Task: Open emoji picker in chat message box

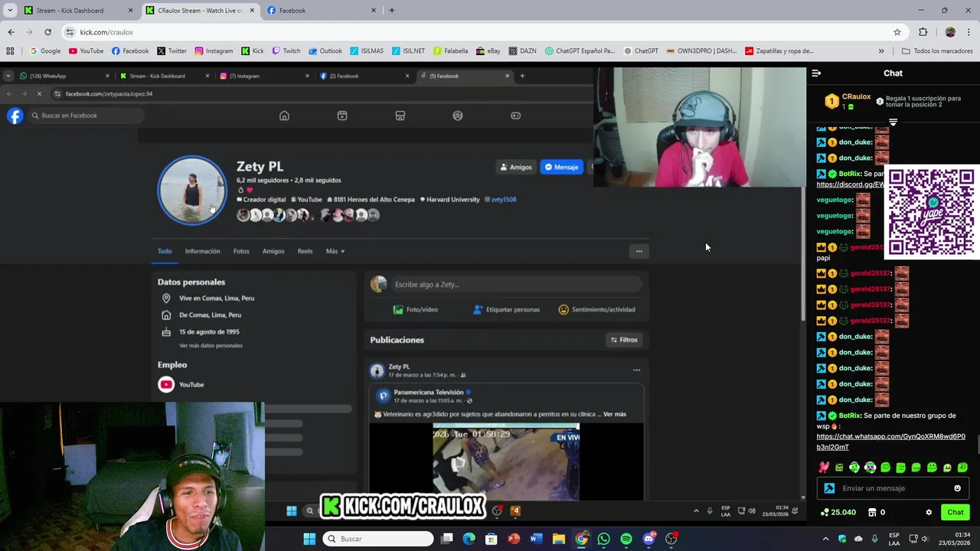Action: coord(957,488)
